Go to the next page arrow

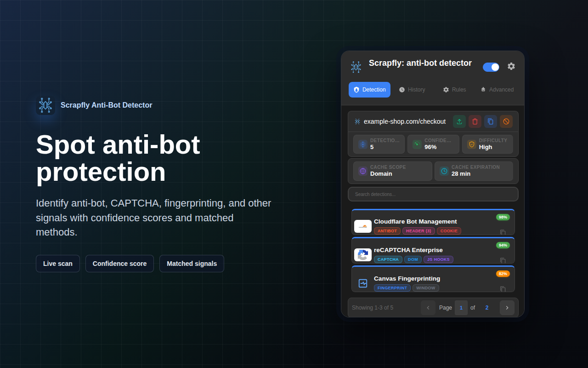pyautogui.click(x=507, y=308)
